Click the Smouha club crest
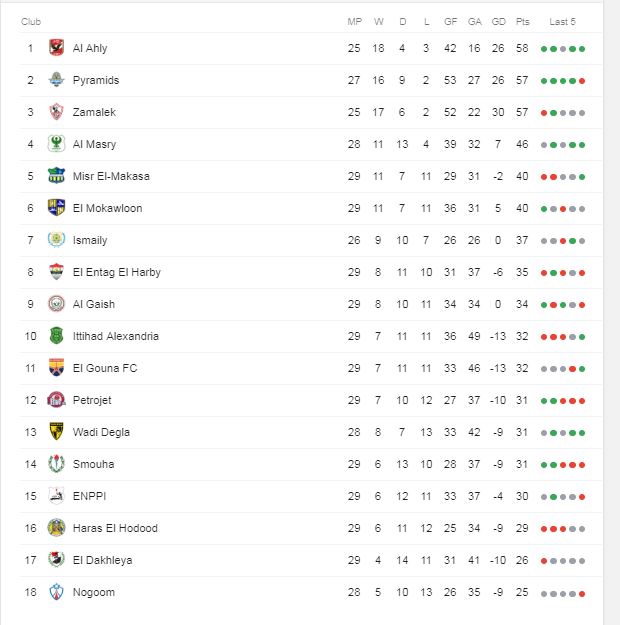 (x=56, y=464)
